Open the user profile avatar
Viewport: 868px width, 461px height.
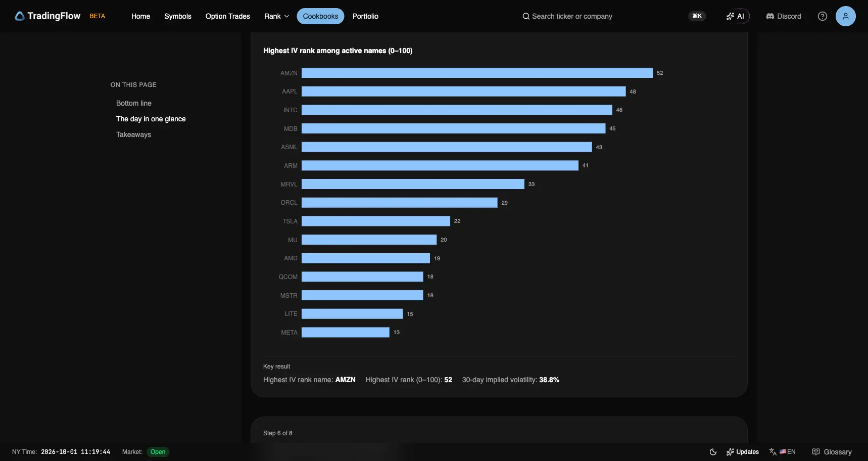[846, 16]
